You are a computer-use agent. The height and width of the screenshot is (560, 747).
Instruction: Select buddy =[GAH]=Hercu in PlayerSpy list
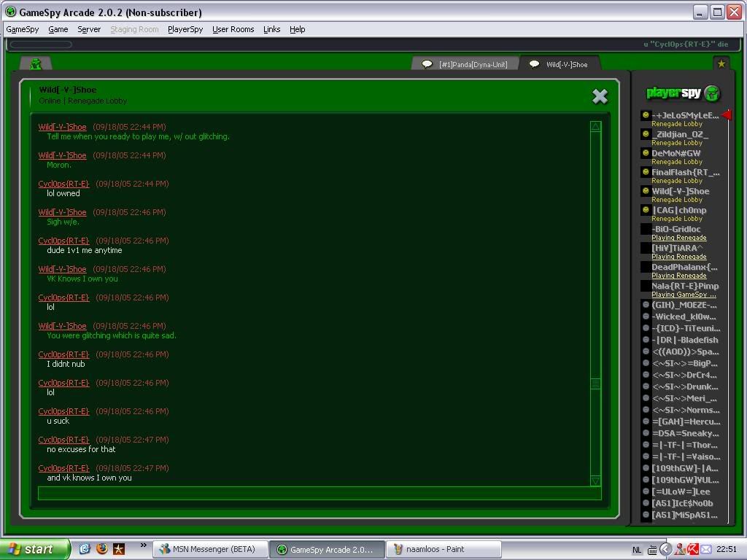coord(686,421)
